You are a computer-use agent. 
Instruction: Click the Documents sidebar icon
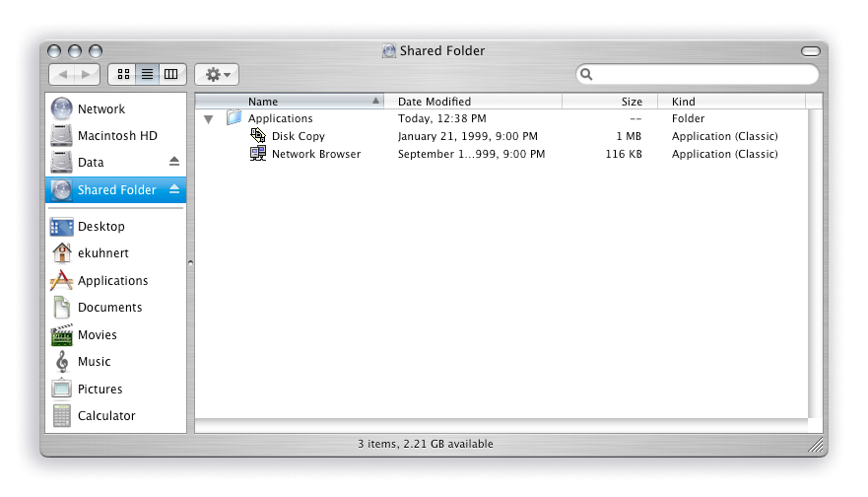[x=61, y=307]
